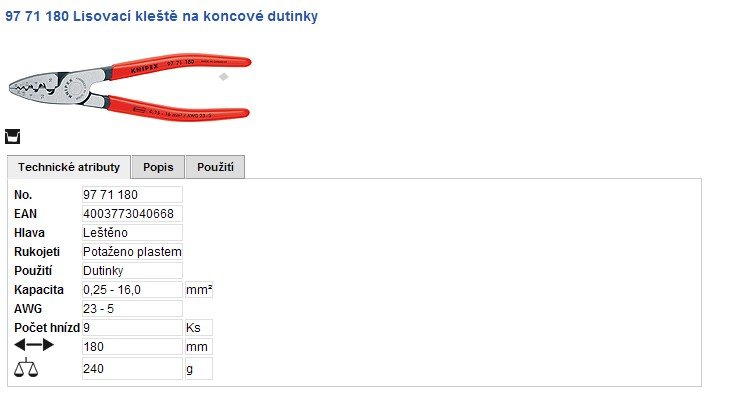Viewport: 729px width, 405px height.
Task: Click the Kapacita value 0,25 - 16,0
Action: pyautogui.click(x=132, y=290)
